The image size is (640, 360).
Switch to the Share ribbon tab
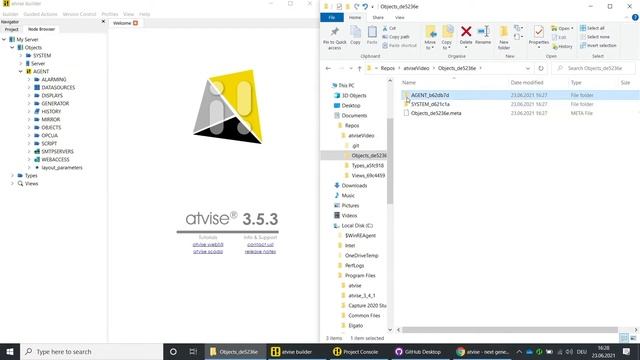pos(378,18)
